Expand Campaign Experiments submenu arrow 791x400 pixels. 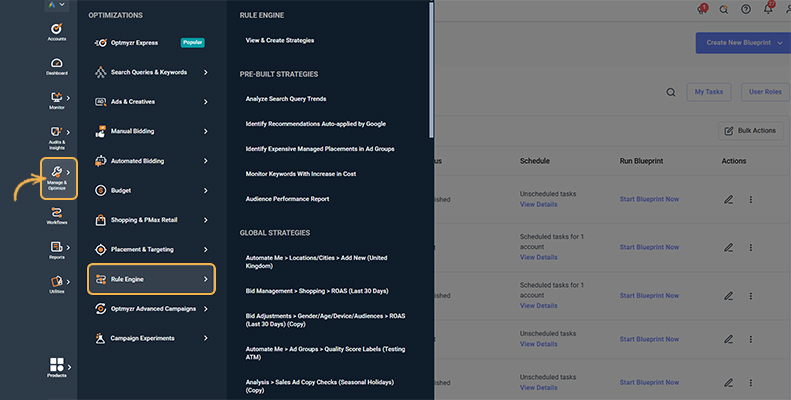(x=205, y=338)
